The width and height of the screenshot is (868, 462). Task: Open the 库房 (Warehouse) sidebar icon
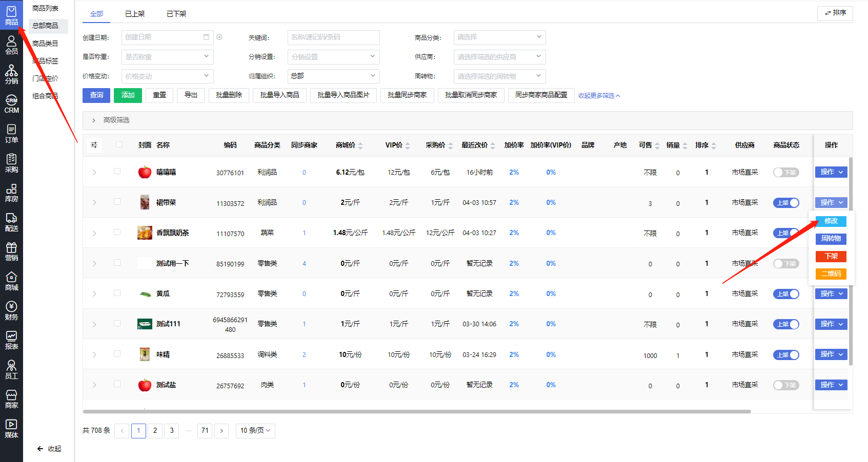11,193
